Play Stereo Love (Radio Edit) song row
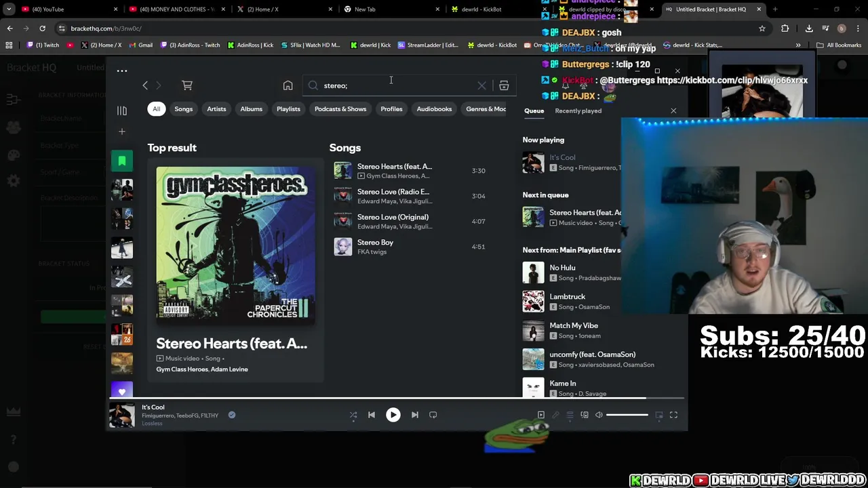Image resolution: width=868 pixels, height=488 pixels. [410, 197]
